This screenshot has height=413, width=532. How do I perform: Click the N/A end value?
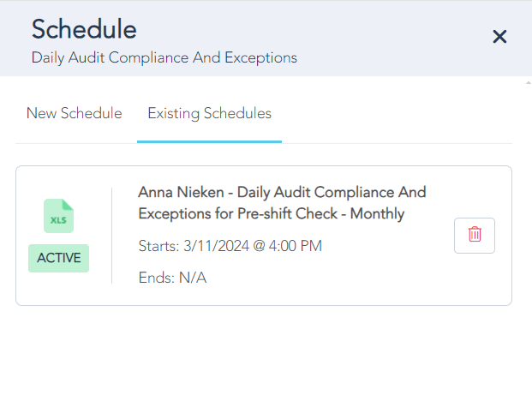coord(193,278)
